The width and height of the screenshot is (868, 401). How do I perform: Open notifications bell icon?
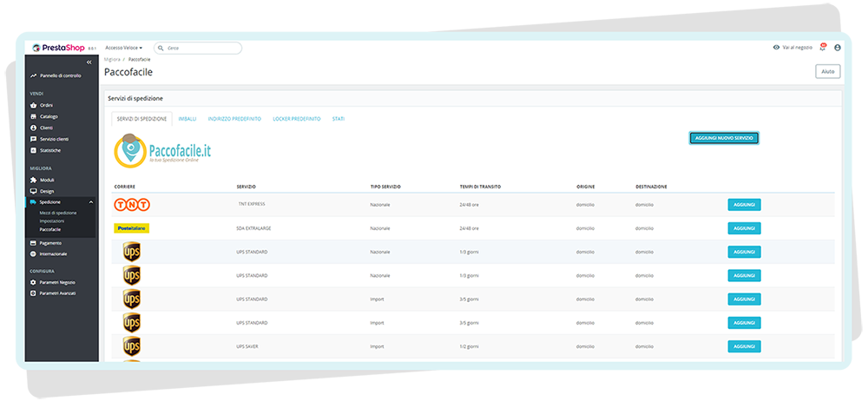click(823, 48)
